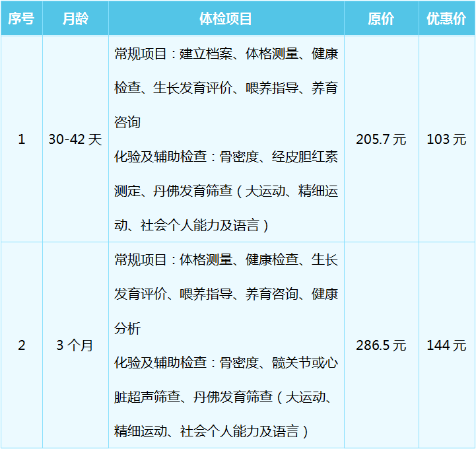Select the 经皮胆红素 text in row one

pos(304,157)
